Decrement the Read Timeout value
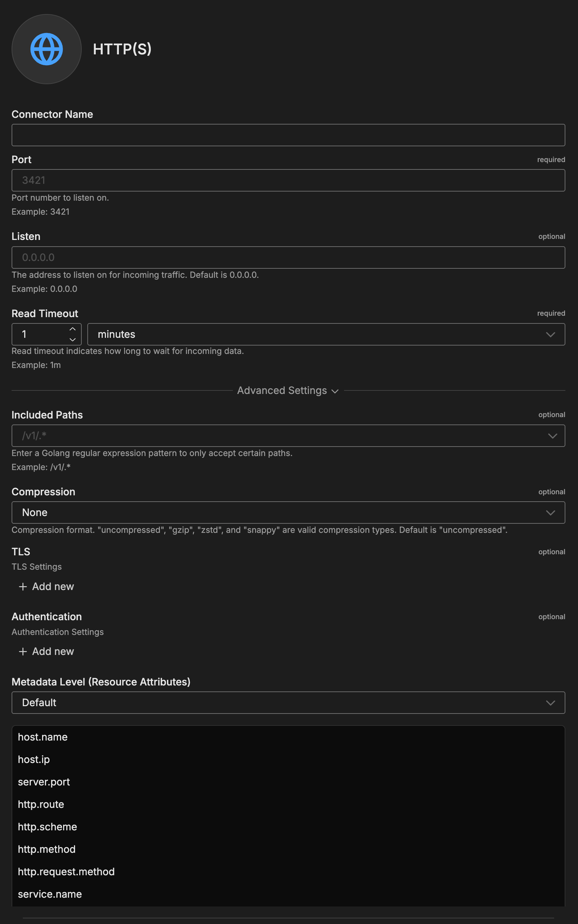Image resolution: width=578 pixels, height=924 pixels. pyautogui.click(x=73, y=340)
